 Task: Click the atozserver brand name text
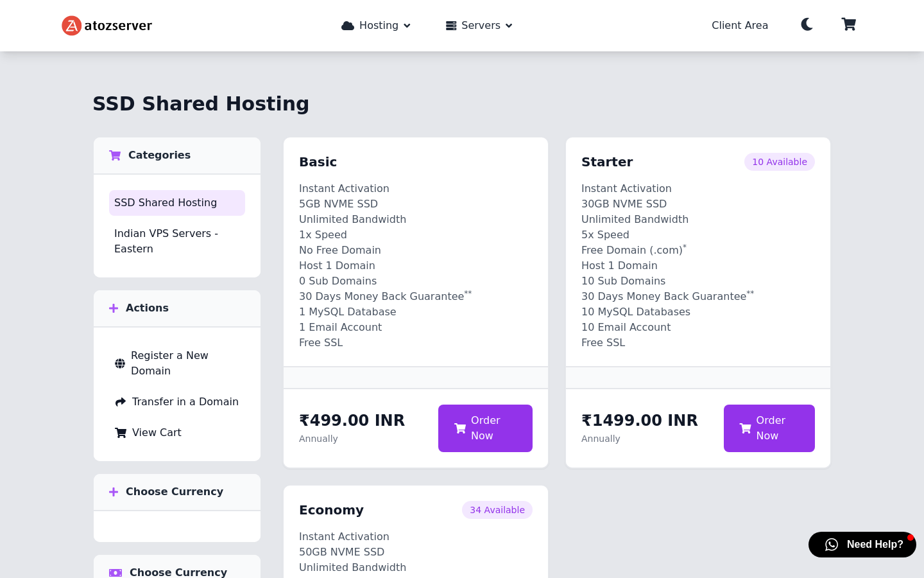click(x=118, y=26)
